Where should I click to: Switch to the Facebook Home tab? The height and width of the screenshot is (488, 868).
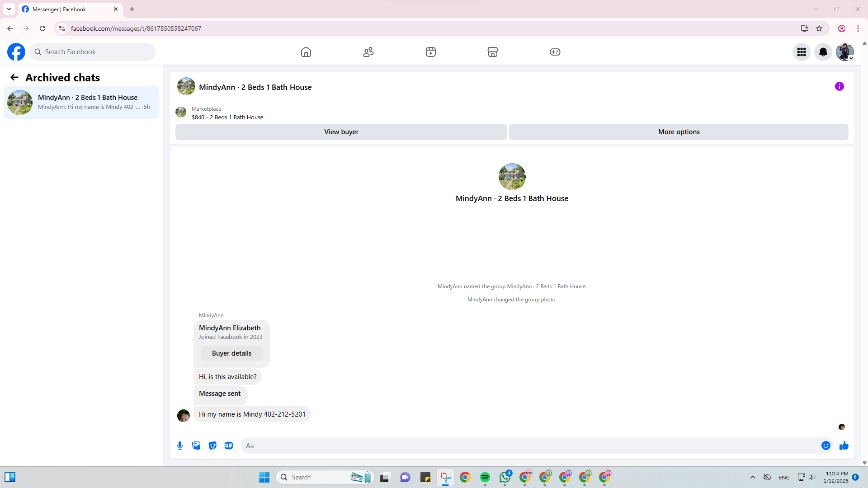click(x=306, y=52)
